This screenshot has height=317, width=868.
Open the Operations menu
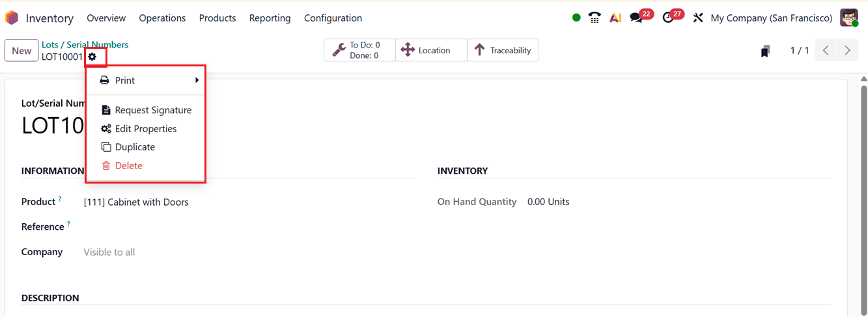(162, 18)
